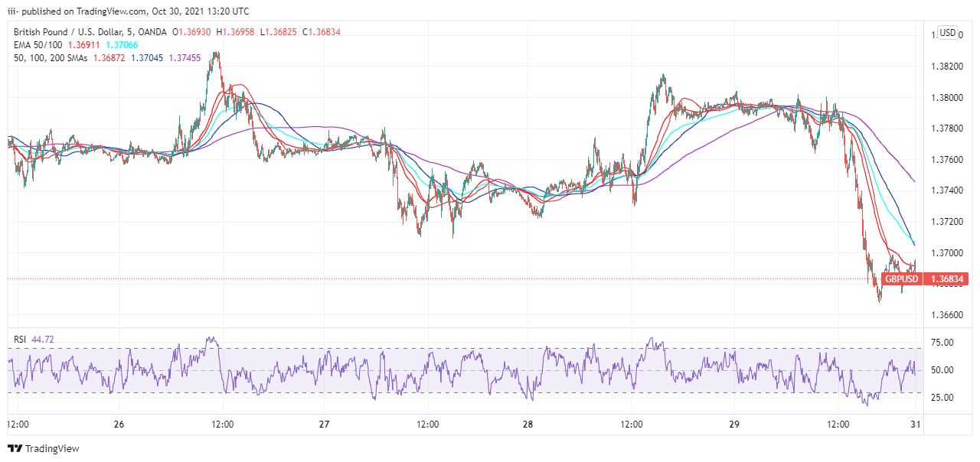Click the 1.36600 price axis label
Viewport: 980px width, 462px height.
click(948, 315)
